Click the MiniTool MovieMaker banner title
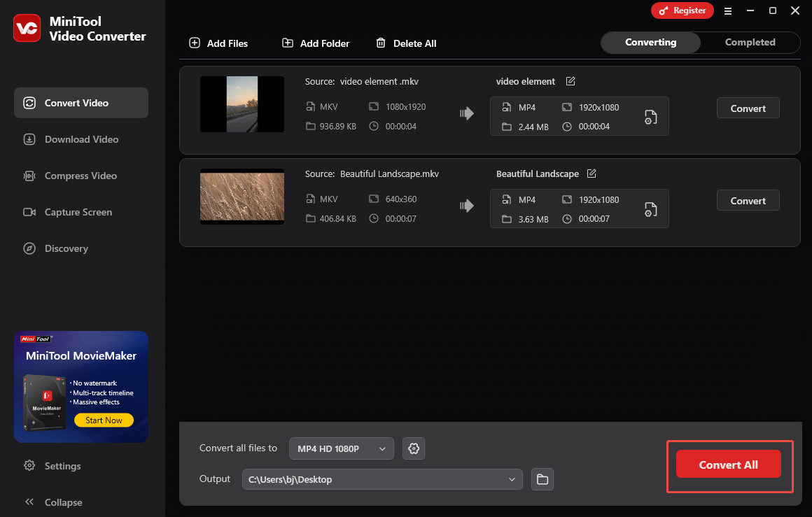 (81, 355)
